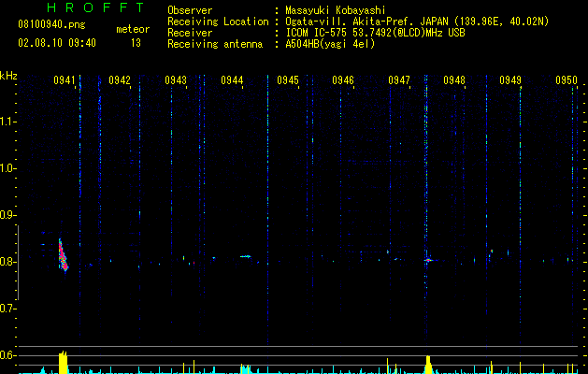This screenshot has width=588, height=374.
Task: Click the meteor count value 13
Action: tap(136, 43)
